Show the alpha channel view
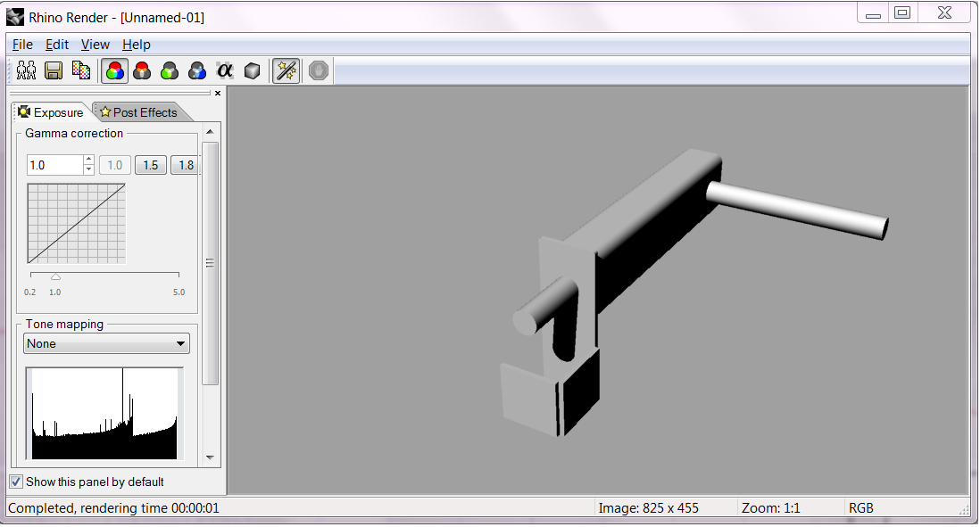 click(x=224, y=70)
